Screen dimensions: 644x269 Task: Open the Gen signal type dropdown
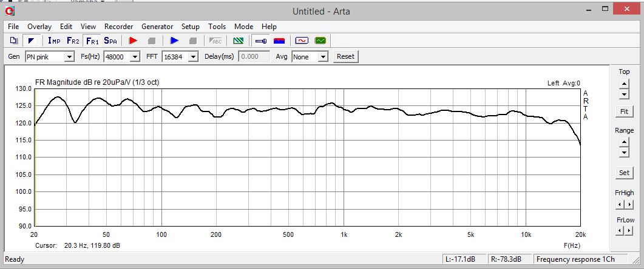pyautogui.click(x=69, y=57)
